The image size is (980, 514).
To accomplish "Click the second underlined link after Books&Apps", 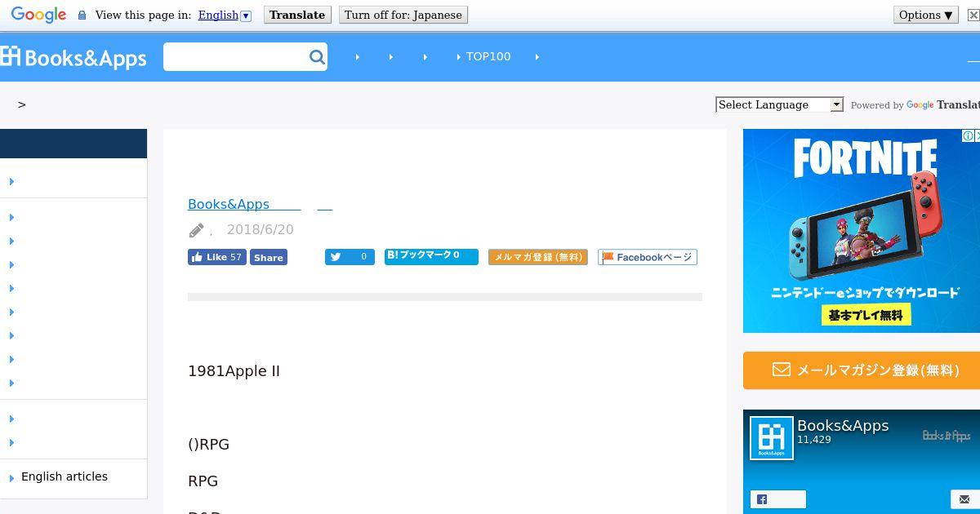I will click(x=324, y=204).
